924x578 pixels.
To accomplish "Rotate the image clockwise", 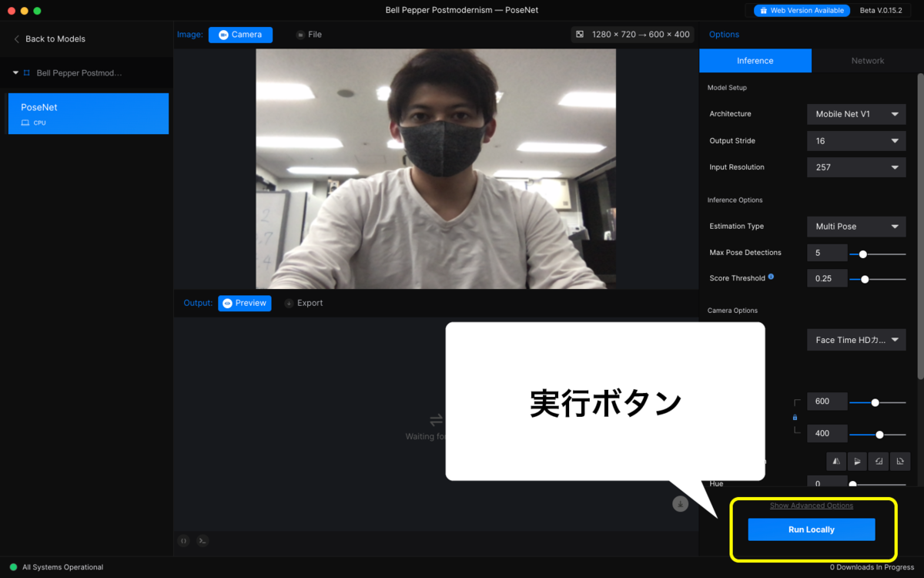I will [x=899, y=461].
